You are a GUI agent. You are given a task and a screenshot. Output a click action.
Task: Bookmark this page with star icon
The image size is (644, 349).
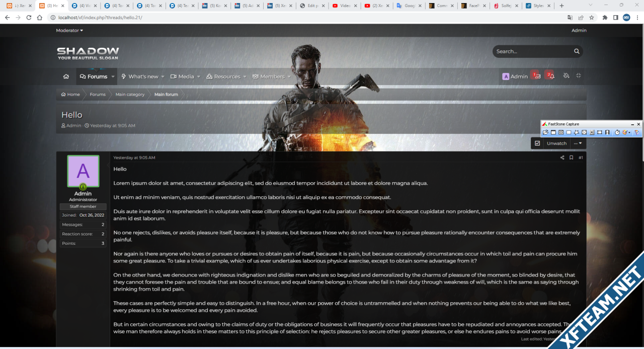(x=592, y=17)
